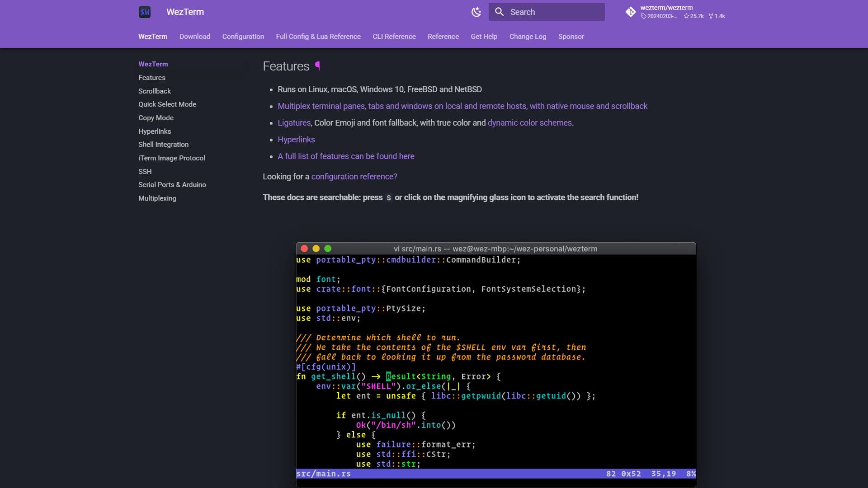Image resolution: width=868 pixels, height=488 pixels.
Task: Open the Change Log tab
Action: pos(528,37)
